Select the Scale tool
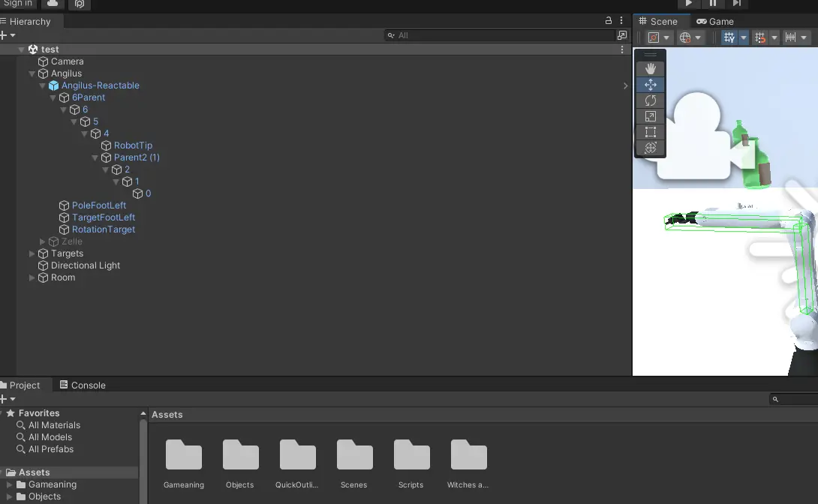Image resolution: width=818 pixels, height=504 pixels. tap(650, 116)
